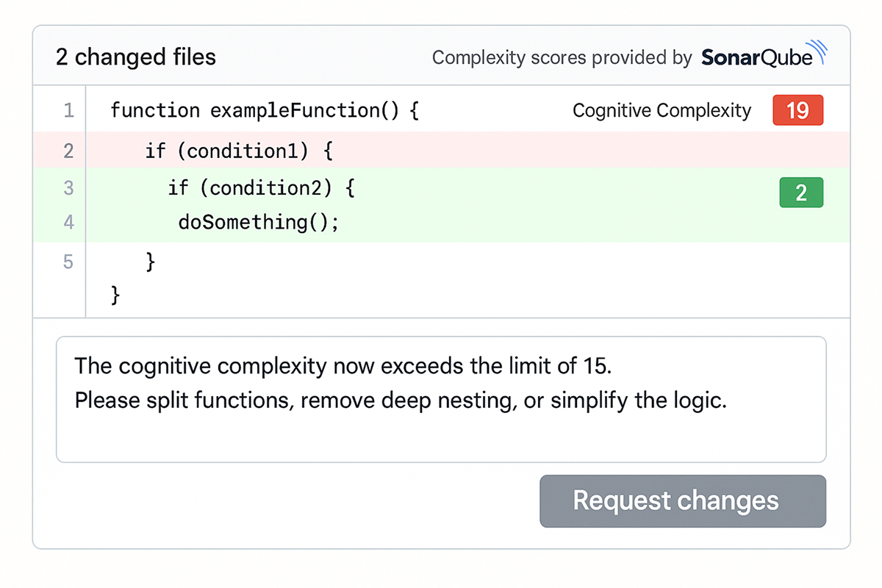Screen dimensions: 882x588
Task: Expand the 2 changed files header
Action: click(135, 57)
